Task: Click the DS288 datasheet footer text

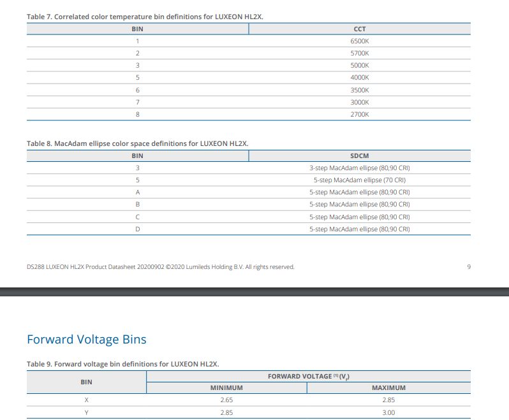Action: point(160,266)
